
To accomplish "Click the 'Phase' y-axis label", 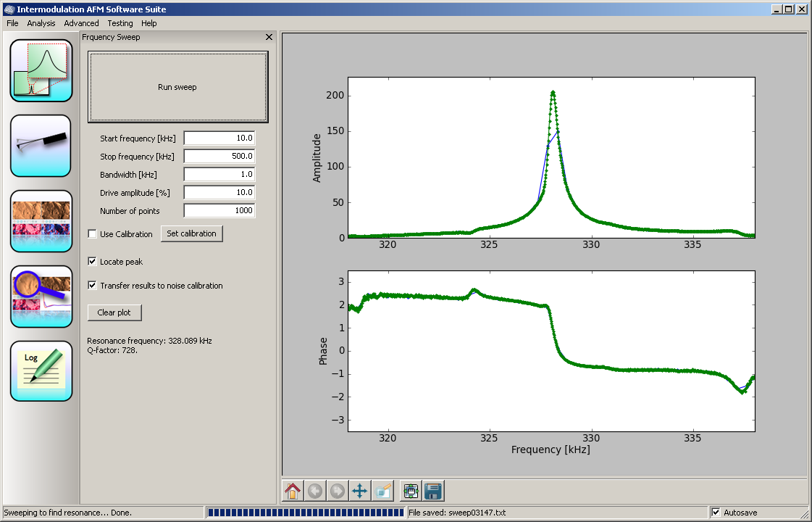I will pyautogui.click(x=323, y=351).
